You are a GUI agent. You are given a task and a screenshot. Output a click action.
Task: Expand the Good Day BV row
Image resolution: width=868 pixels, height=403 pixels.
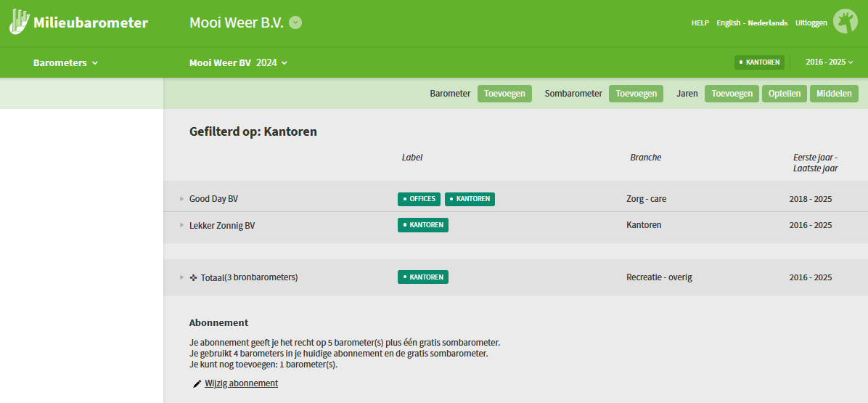tap(181, 199)
